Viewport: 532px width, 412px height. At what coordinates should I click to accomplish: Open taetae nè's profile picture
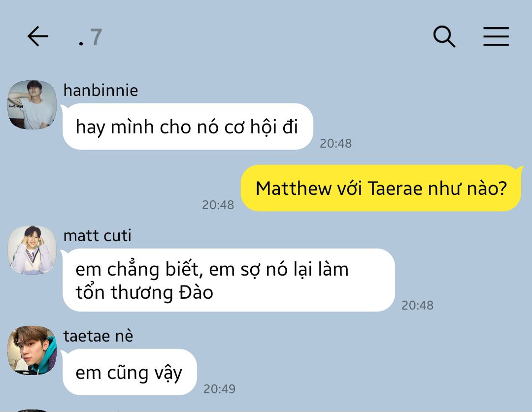[x=32, y=350]
